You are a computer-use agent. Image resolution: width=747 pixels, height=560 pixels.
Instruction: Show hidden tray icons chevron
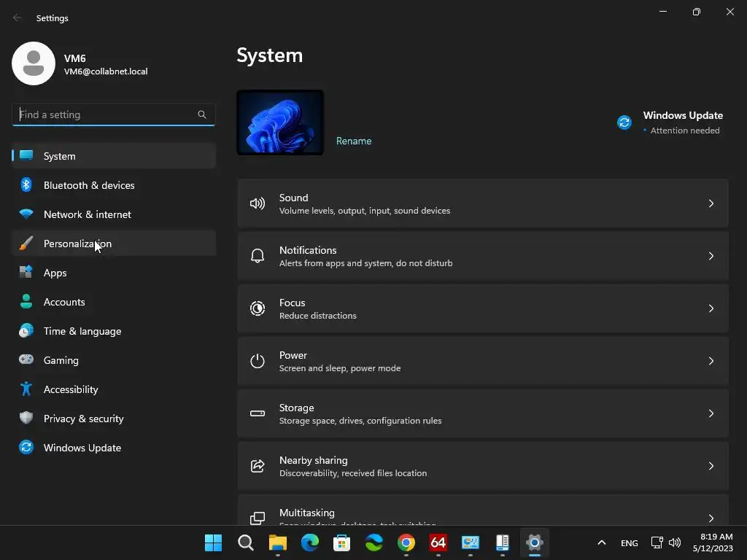coord(602,542)
